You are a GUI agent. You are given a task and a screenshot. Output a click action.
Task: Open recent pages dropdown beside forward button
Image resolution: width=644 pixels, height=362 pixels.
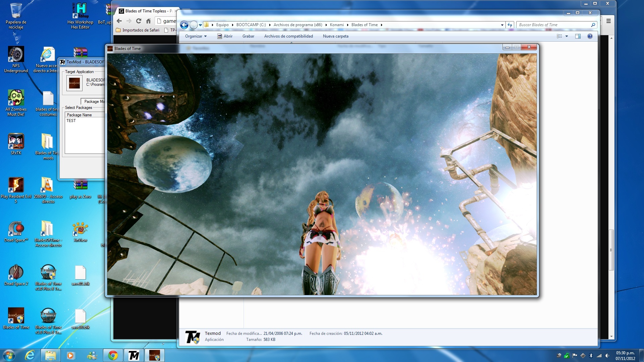tap(200, 25)
